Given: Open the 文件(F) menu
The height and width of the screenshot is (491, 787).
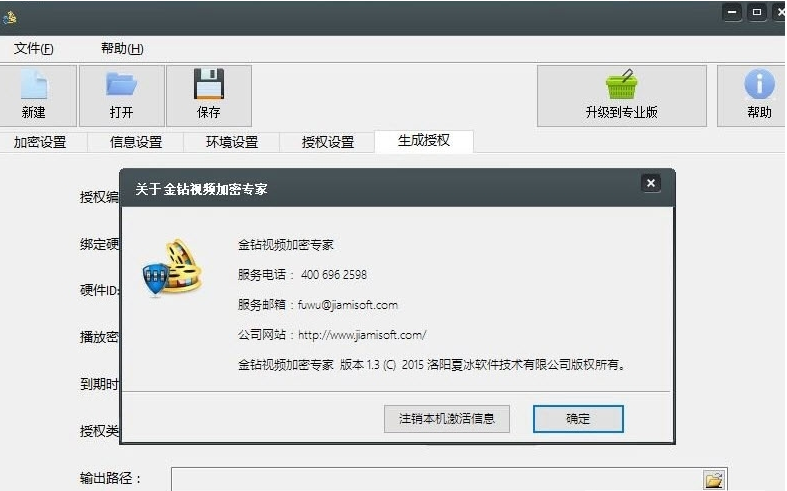Looking at the screenshot, I should click(34, 49).
